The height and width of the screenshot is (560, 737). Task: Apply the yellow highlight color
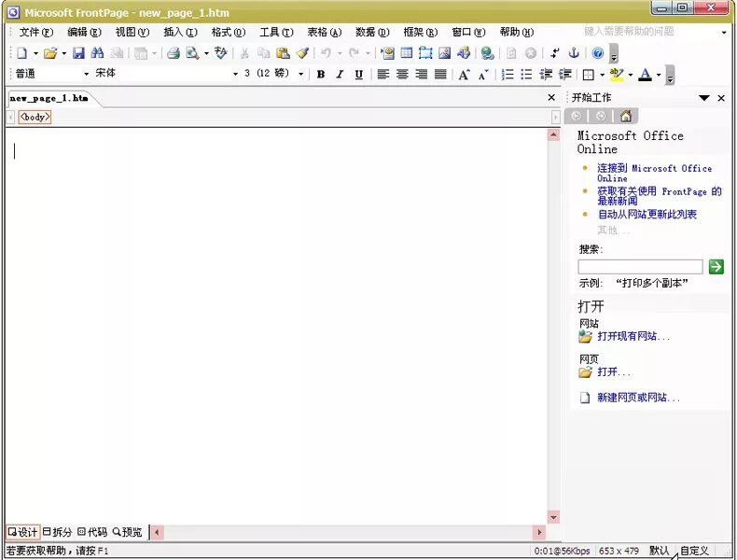click(x=617, y=75)
